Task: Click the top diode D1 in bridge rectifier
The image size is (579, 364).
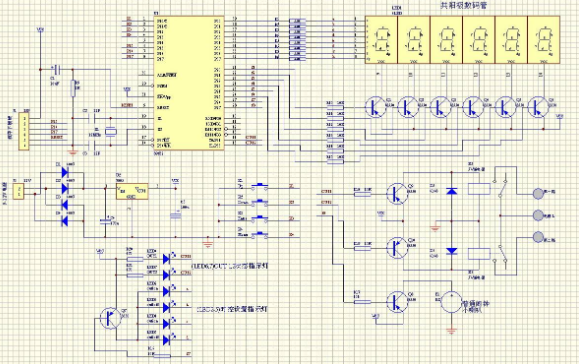Action: (x=65, y=172)
